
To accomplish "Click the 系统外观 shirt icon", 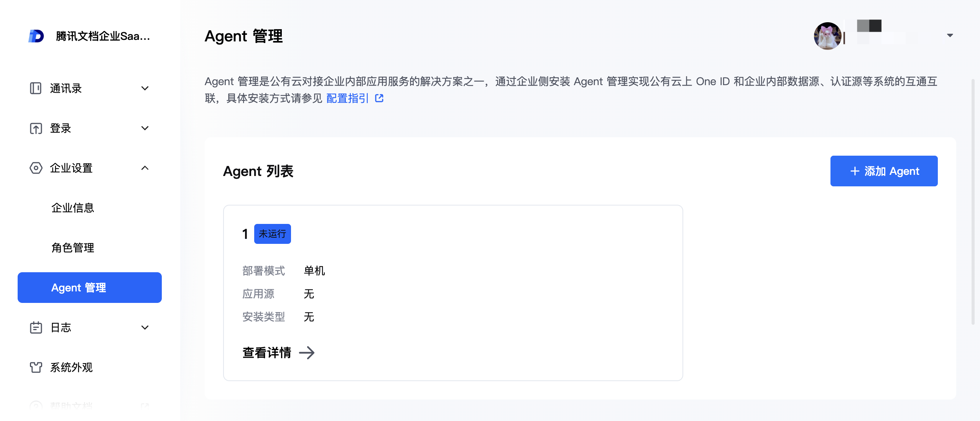I will 36,367.
